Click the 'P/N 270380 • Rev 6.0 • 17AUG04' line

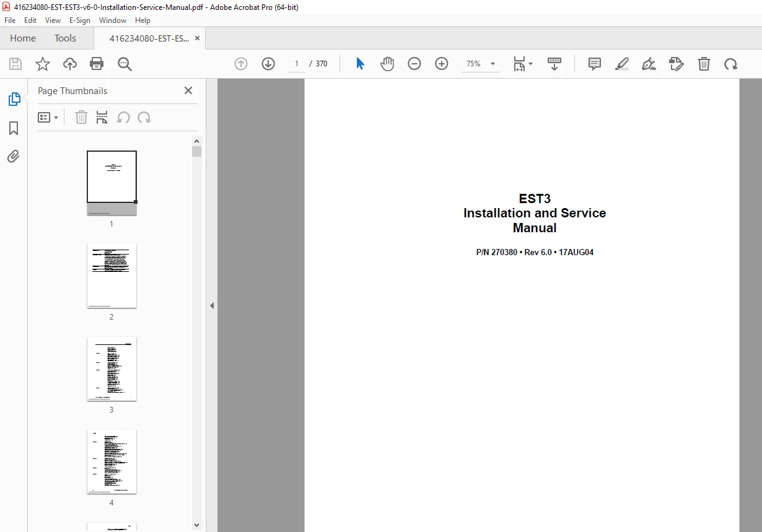(x=535, y=252)
